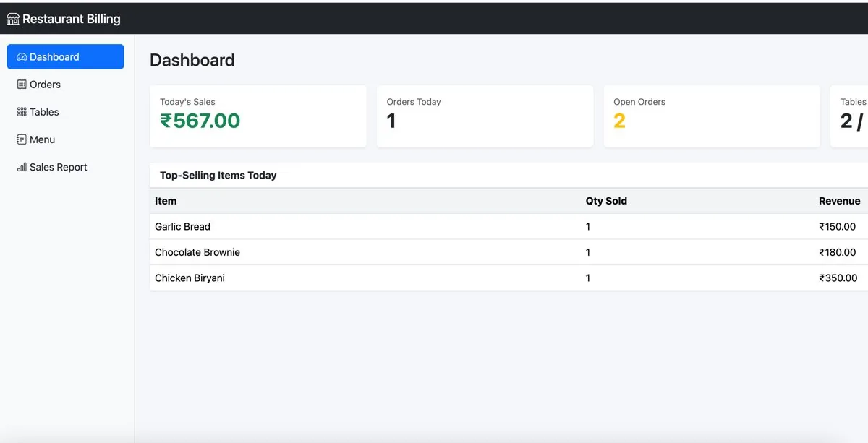Click the Menu journal icon in sidebar
The width and height of the screenshot is (868, 443).
click(22, 139)
